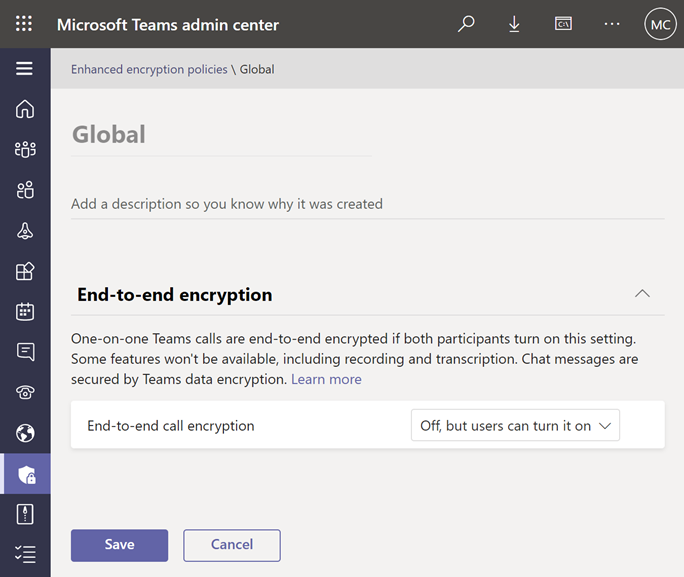Open Cloud Shell console icon
Screen dimensions: 684x577
(563, 24)
